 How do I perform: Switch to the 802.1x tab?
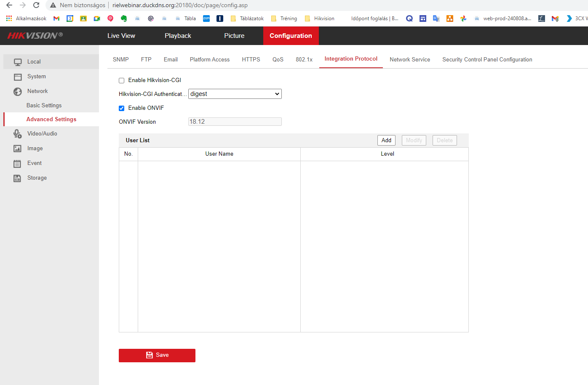[304, 59]
